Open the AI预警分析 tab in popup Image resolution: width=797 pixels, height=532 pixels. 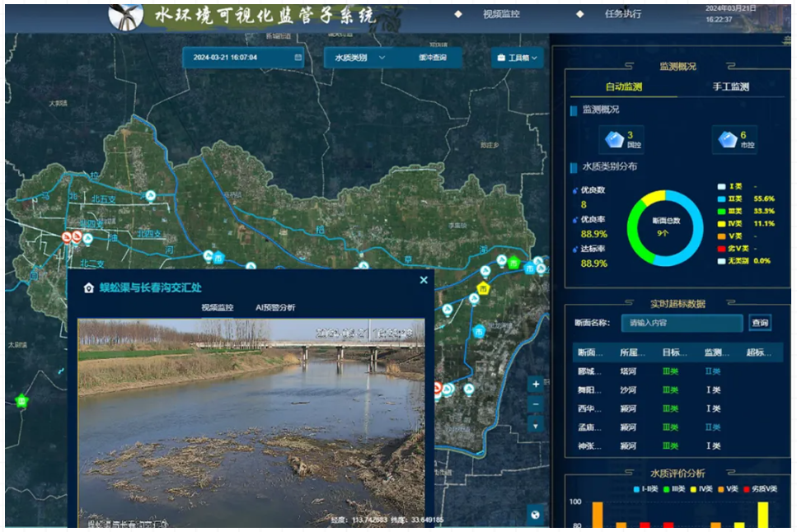pyautogui.click(x=275, y=307)
